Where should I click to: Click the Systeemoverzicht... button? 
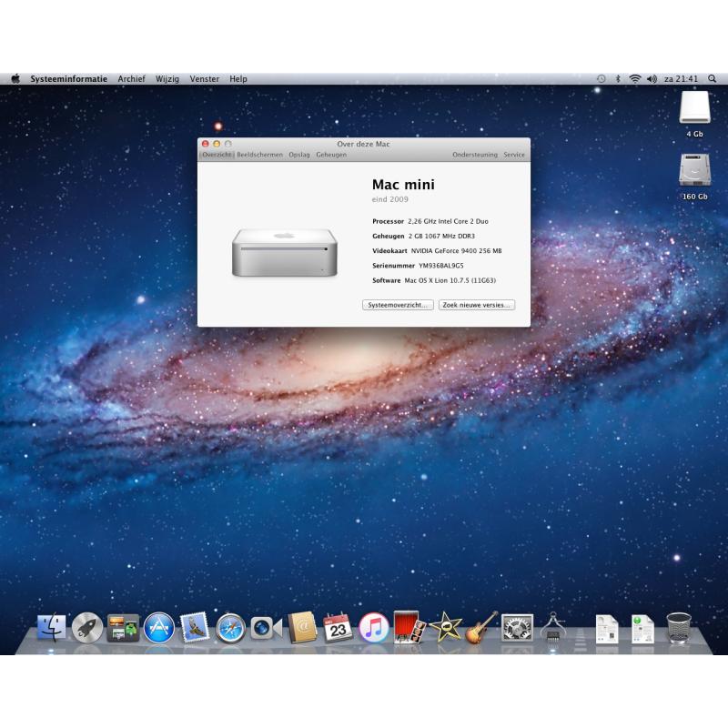point(398,305)
